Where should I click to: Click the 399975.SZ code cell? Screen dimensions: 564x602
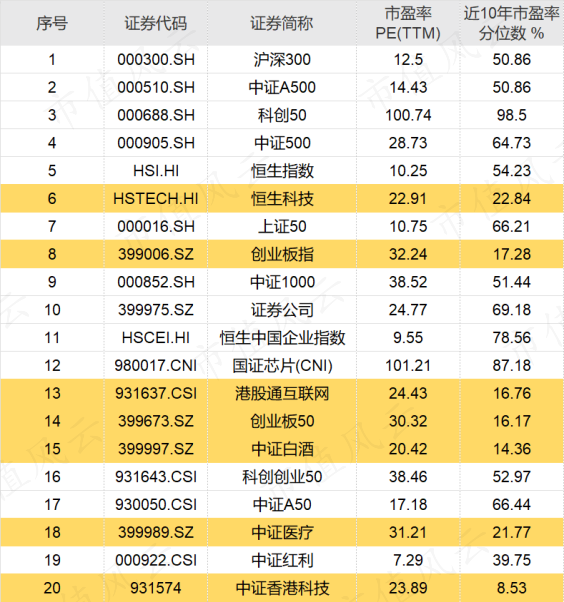click(156, 310)
